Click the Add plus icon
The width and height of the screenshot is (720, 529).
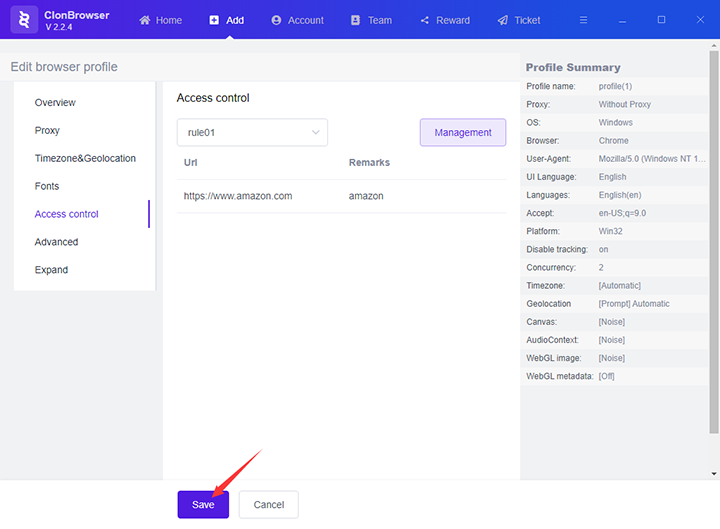pyautogui.click(x=214, y=20)
